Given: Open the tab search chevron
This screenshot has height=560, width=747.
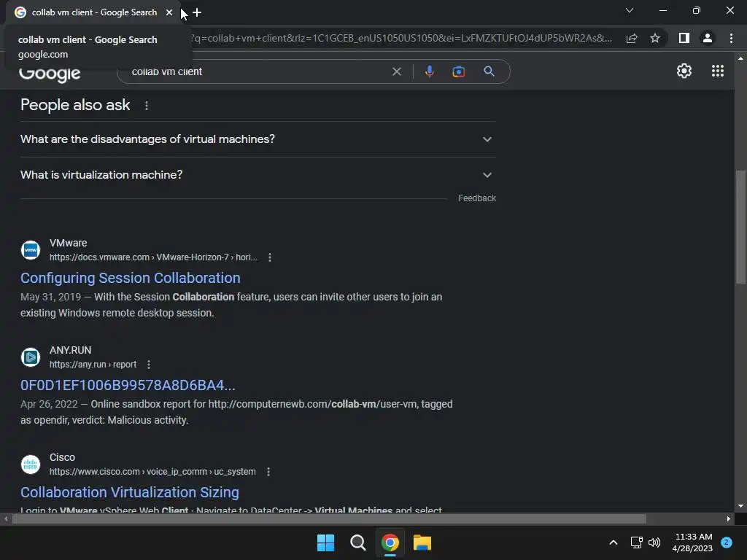Looking at the screenshot, I should click(x=630, y=10).
